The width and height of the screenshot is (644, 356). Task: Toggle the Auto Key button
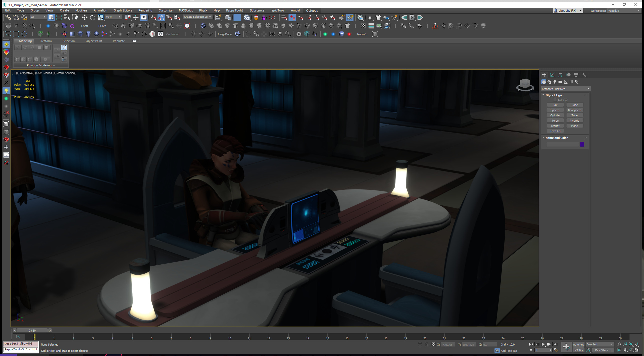[x=578, y=345]
